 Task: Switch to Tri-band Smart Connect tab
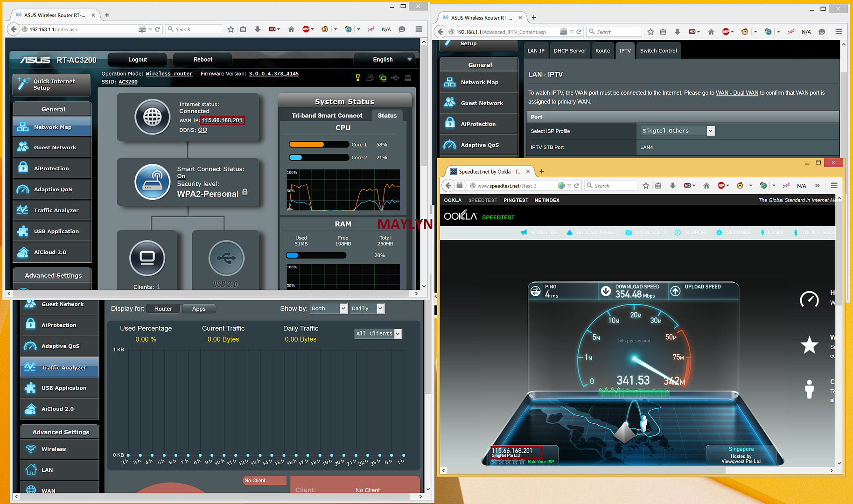[327, 115]
